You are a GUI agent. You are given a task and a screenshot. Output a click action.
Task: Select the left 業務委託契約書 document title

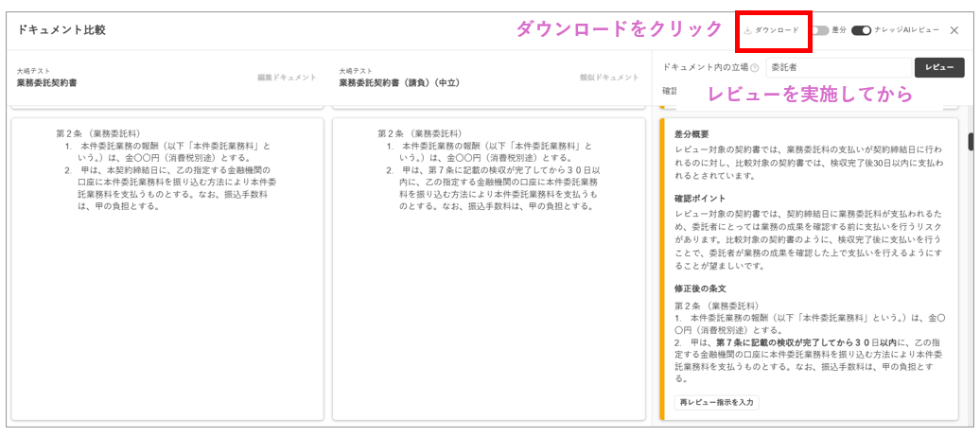click(46, 83)
